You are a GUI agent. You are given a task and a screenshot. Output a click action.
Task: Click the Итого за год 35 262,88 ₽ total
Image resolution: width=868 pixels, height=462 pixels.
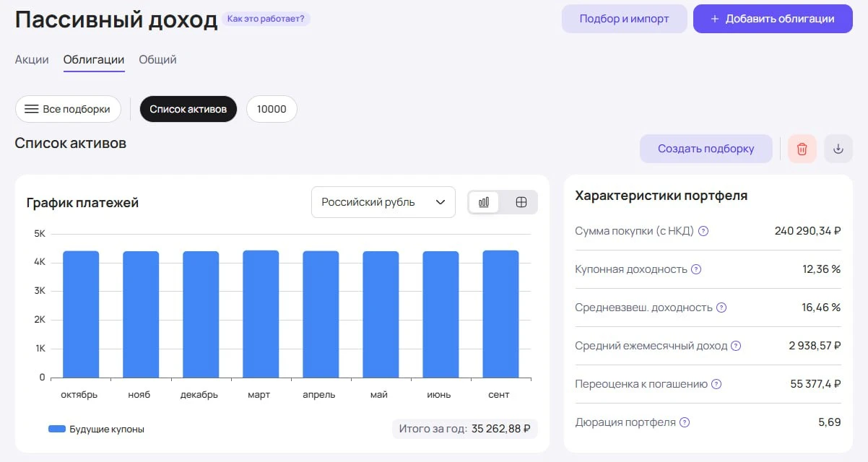pyautogui.click(x=465, y=429)
